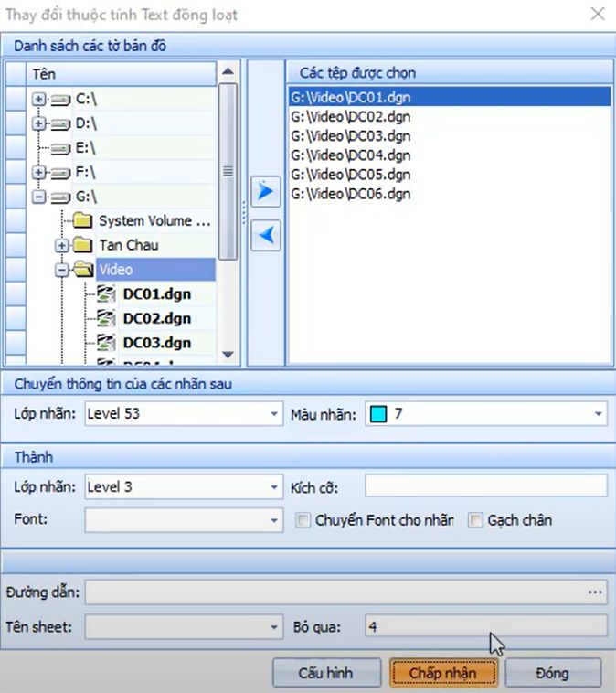The width and height of the screenshot is (616, 693).
Task: Click the tree vertical scrollbar thumb
Action: 228,172
